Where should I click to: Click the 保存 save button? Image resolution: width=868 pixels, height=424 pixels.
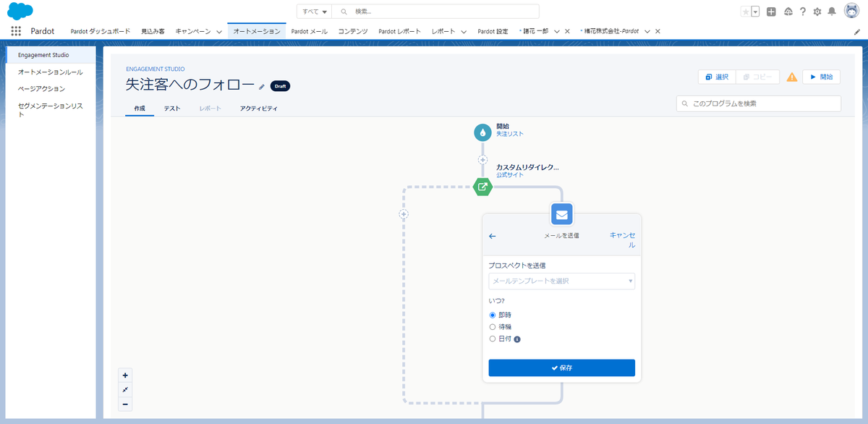pyautogui.click(x=562, y=368)
